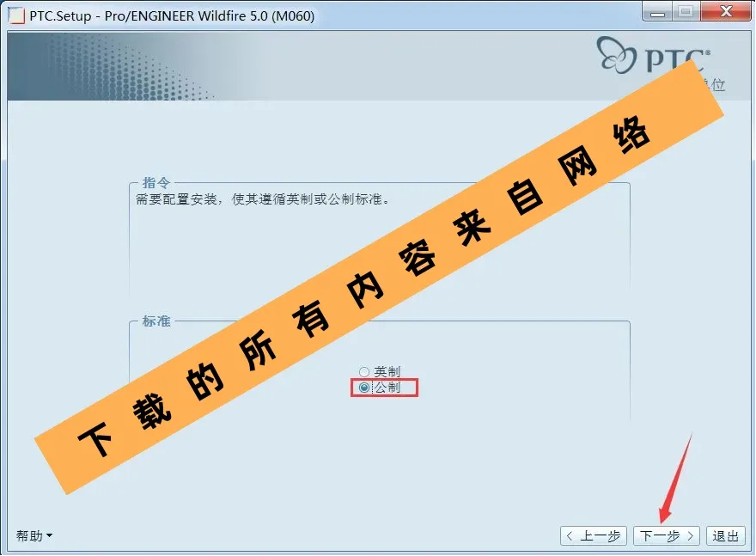Click the PTC.Setup title bar window icon

[x=16, y=16]
